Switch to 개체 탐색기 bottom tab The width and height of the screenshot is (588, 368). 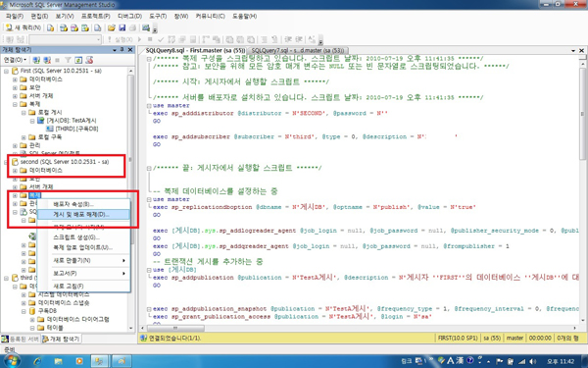pyautogui.click(x=61, y=339)
